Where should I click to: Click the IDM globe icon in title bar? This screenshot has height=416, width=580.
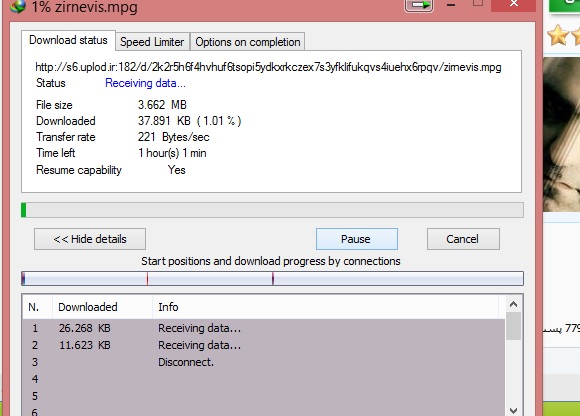tap(18, 6)
